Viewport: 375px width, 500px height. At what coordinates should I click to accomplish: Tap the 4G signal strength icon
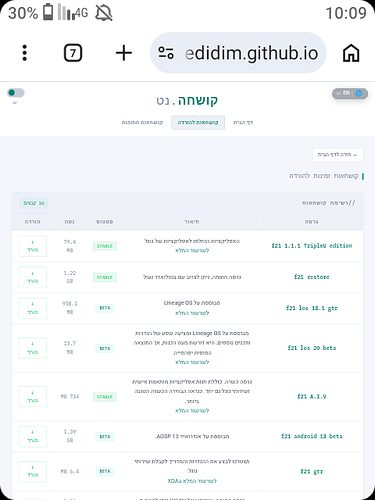click(73, 13)
